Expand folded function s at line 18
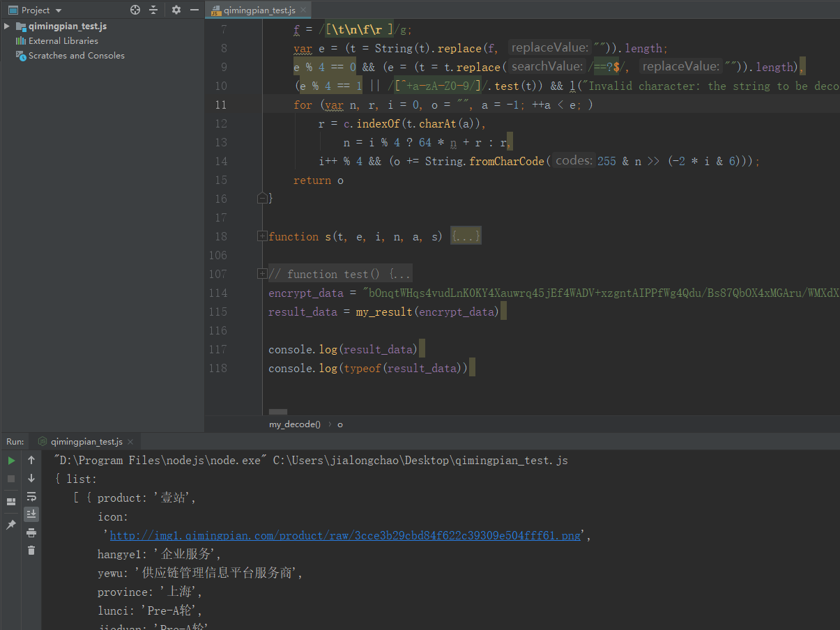The width and height of the screenshot is (840, 630). click(x=262, y=236)
